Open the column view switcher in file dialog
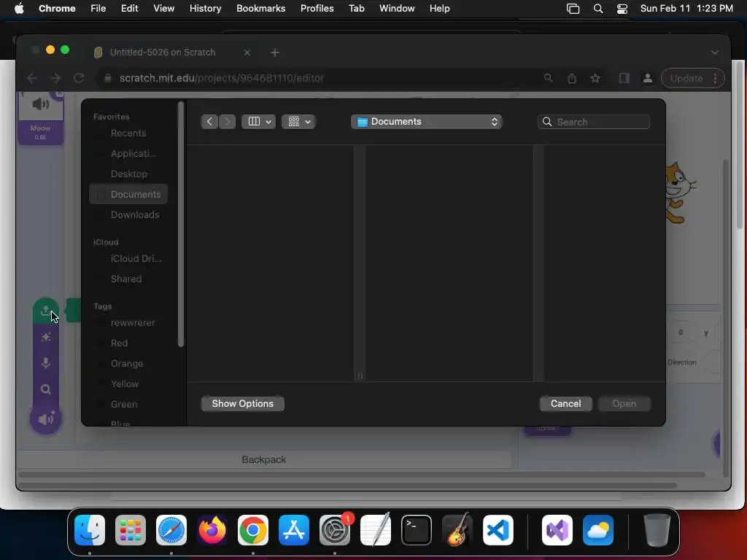The image size is (747, 560). (259, 122)
